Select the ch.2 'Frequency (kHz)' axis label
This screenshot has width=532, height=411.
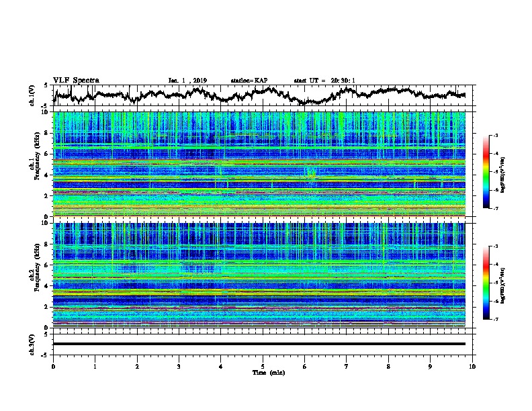point(38,267)
